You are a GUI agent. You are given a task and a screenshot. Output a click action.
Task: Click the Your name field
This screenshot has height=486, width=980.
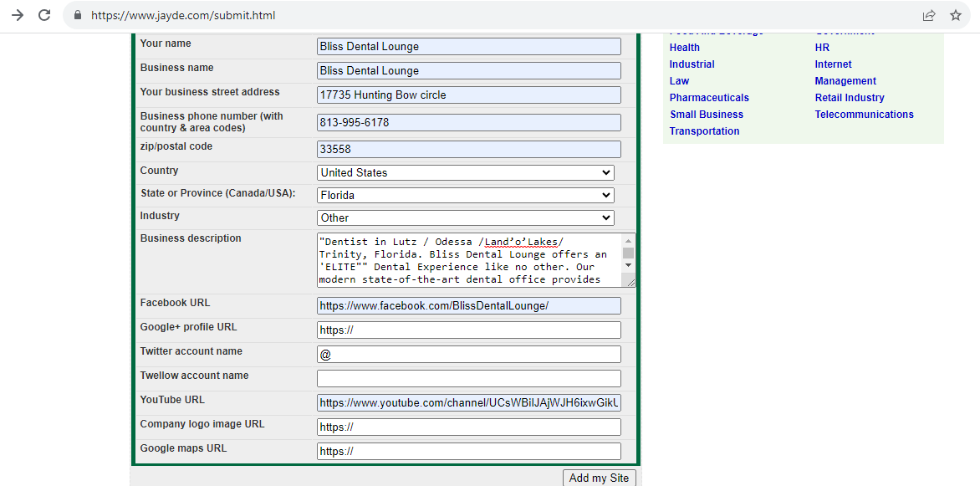(x=469, y=46)
